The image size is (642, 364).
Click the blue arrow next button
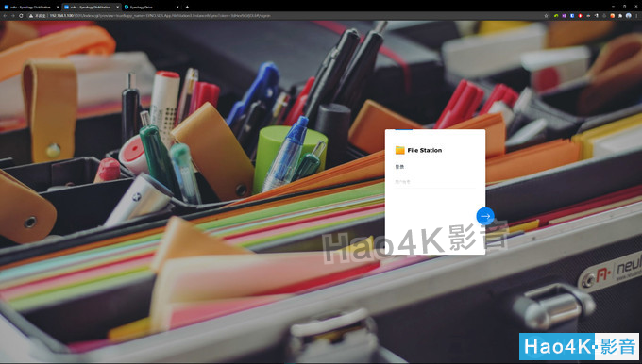pyautogui.click(x=485, y=216)
